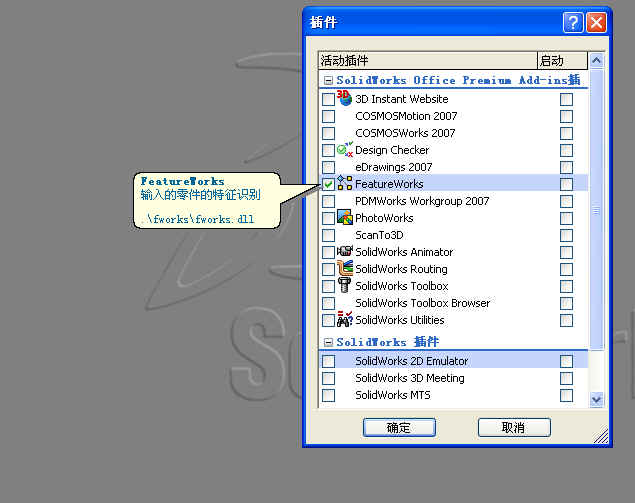Open dialog help with question mark button

click(573, 22)
